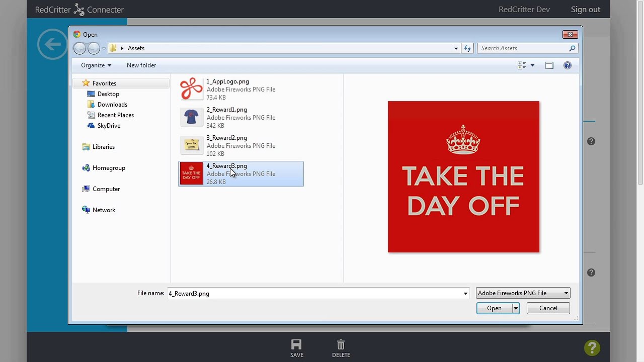Click the Open button

pos(494,308)
